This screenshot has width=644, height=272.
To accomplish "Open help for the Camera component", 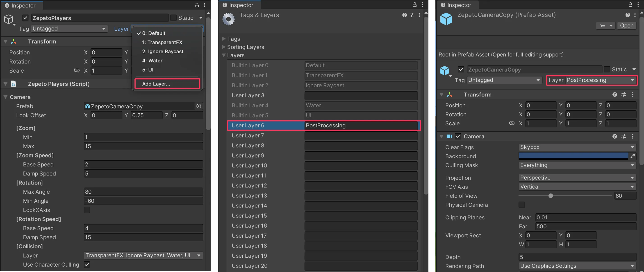I will [x=615, y=136].
